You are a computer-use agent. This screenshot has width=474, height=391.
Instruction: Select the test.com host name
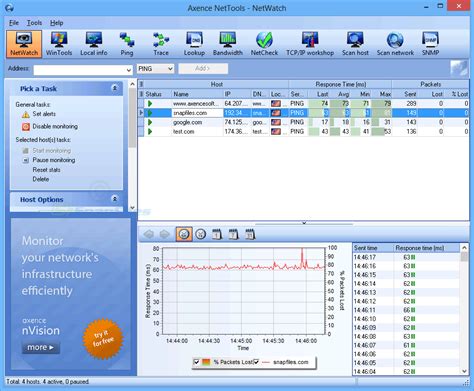click(184, 132)
